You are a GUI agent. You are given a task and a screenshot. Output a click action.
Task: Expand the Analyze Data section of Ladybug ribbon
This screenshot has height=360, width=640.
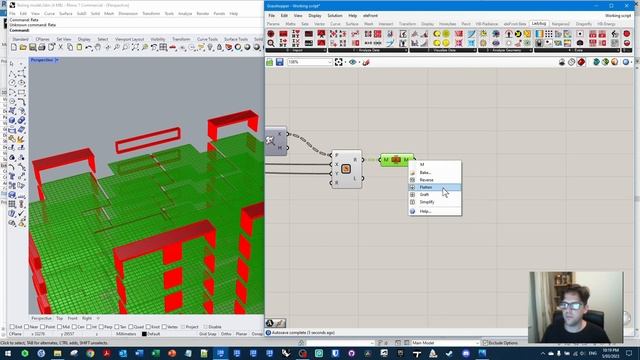pyautogui.click(x=368, y=50)
